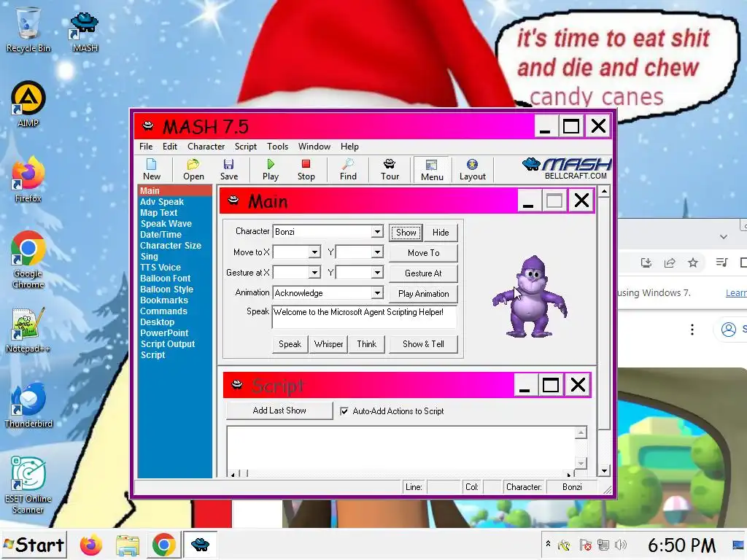Screen dimensions: 747x560
Task: Click the Whisper button
Action: click(x=328, y=344)
